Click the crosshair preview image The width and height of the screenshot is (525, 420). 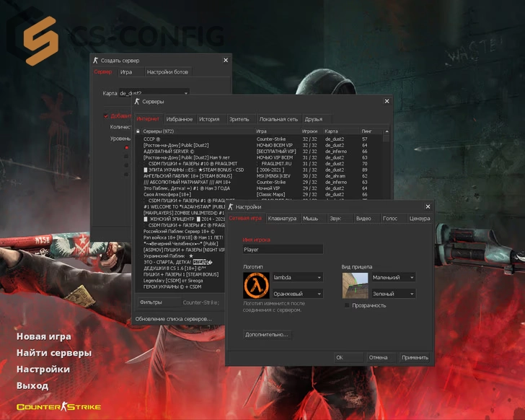coord(355,285)
